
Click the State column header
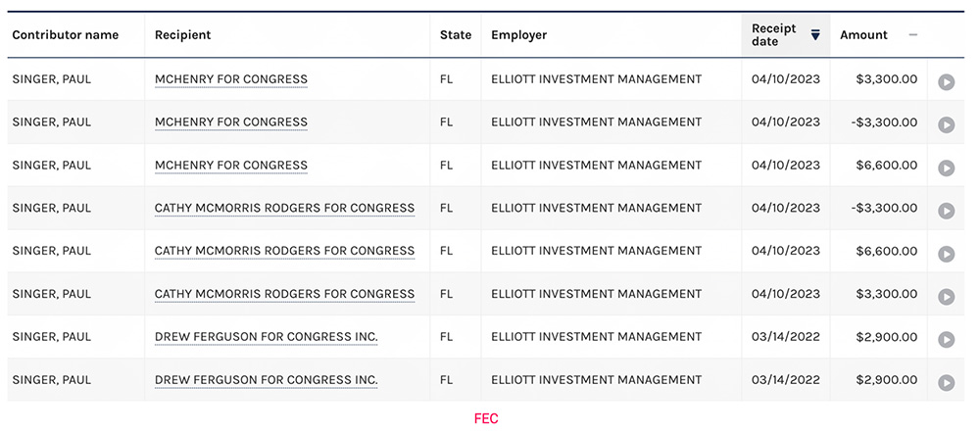[456, 35]
